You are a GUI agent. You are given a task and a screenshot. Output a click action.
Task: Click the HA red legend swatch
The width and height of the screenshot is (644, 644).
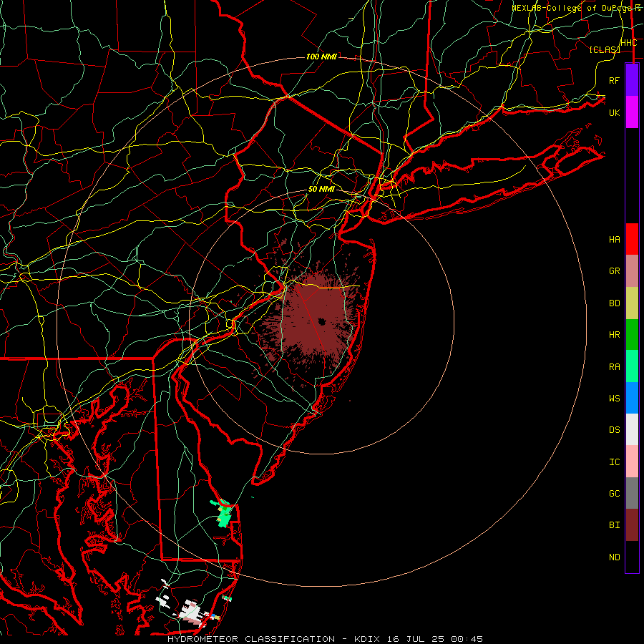[632, 239]
